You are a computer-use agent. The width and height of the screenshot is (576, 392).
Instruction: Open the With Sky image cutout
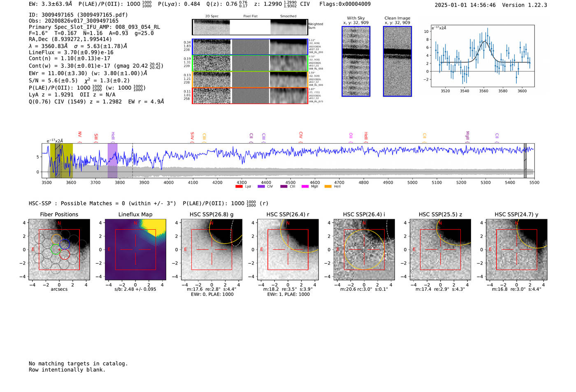pos(356,61)
